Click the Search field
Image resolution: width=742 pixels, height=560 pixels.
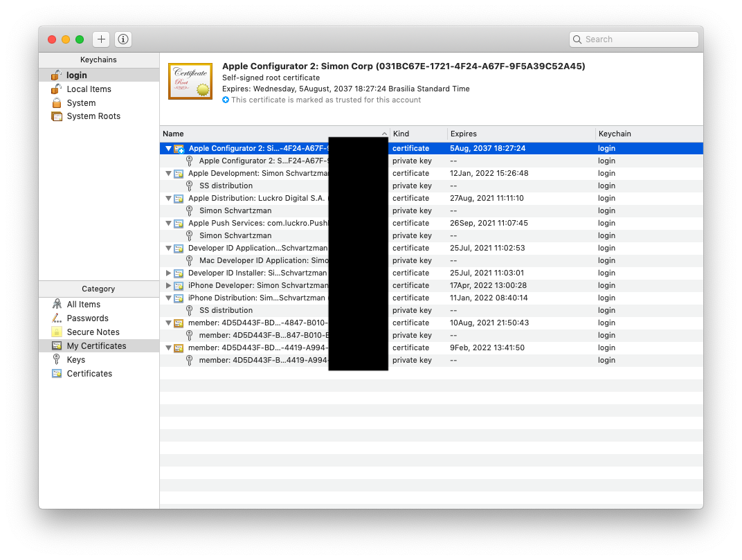tap(637, 39)
